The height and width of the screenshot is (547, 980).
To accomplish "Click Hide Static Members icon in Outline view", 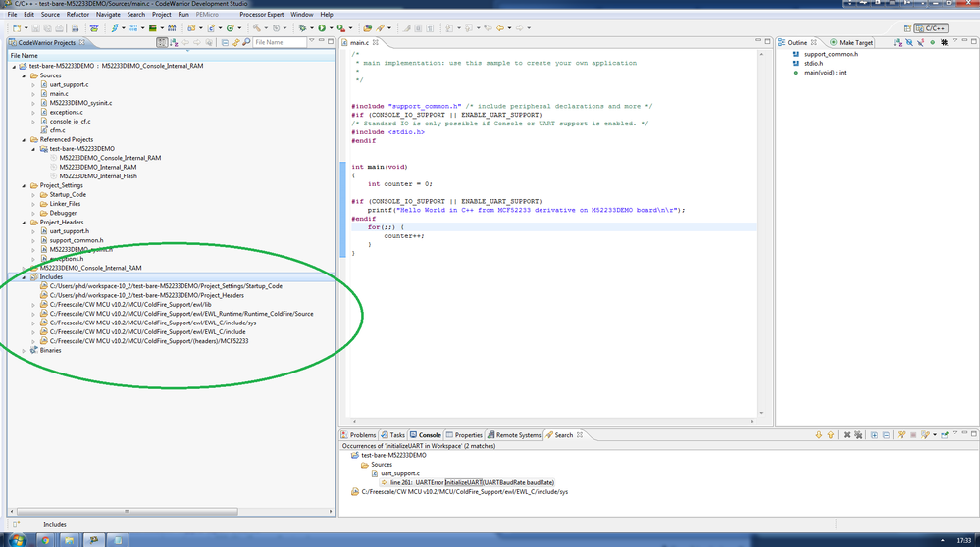I will click(920, 42).
